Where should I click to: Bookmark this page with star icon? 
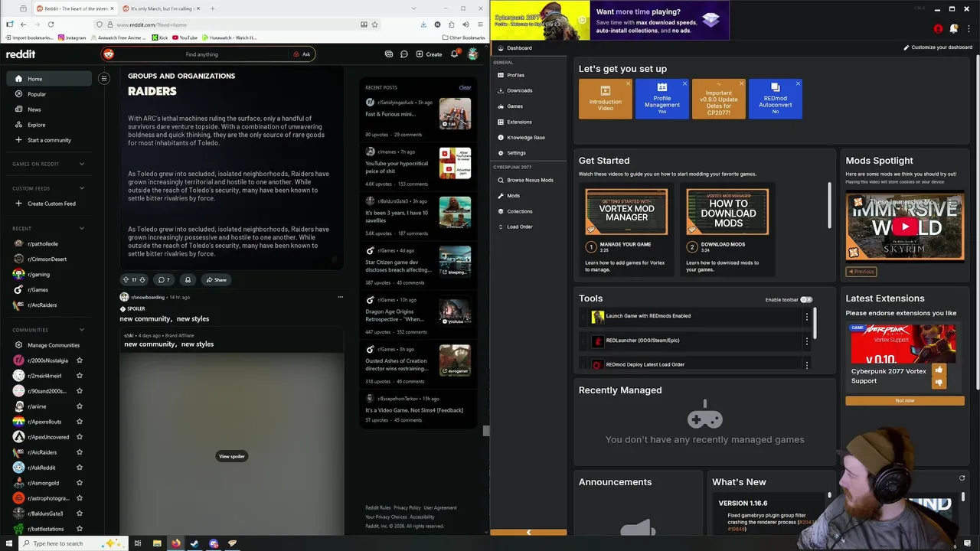(374, 24)
